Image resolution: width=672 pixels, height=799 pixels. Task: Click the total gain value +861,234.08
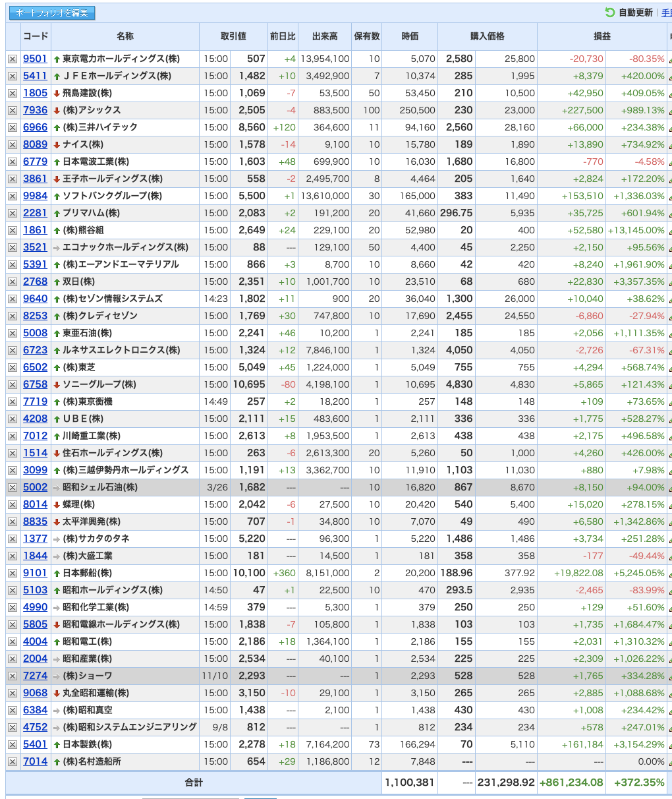tap(571, 783)
